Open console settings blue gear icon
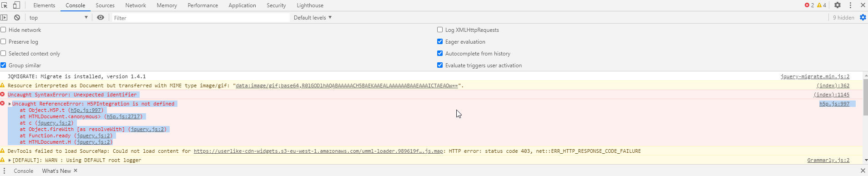Screen dimensions: 868x176 [863, 17]
